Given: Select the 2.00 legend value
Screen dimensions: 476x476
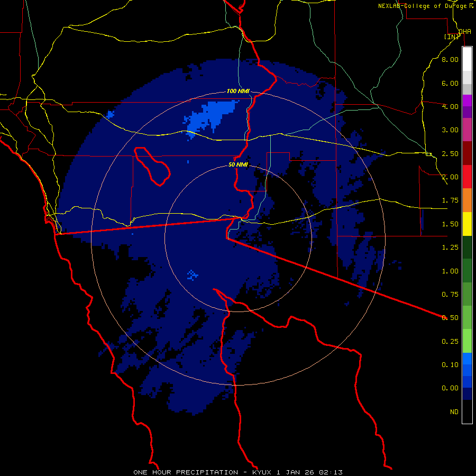Looking at the screenshot, I should pos(450,177).
